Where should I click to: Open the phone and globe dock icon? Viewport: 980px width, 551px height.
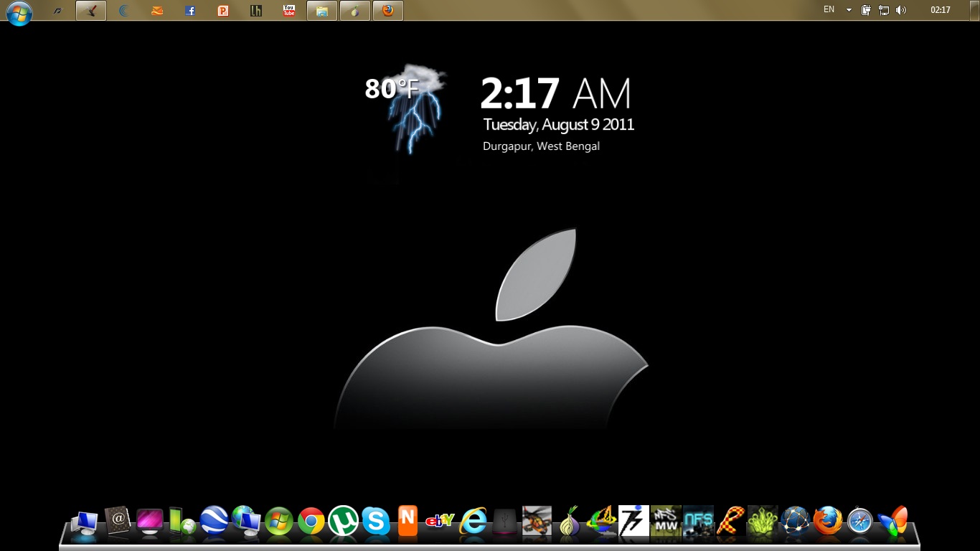point(182,522)
